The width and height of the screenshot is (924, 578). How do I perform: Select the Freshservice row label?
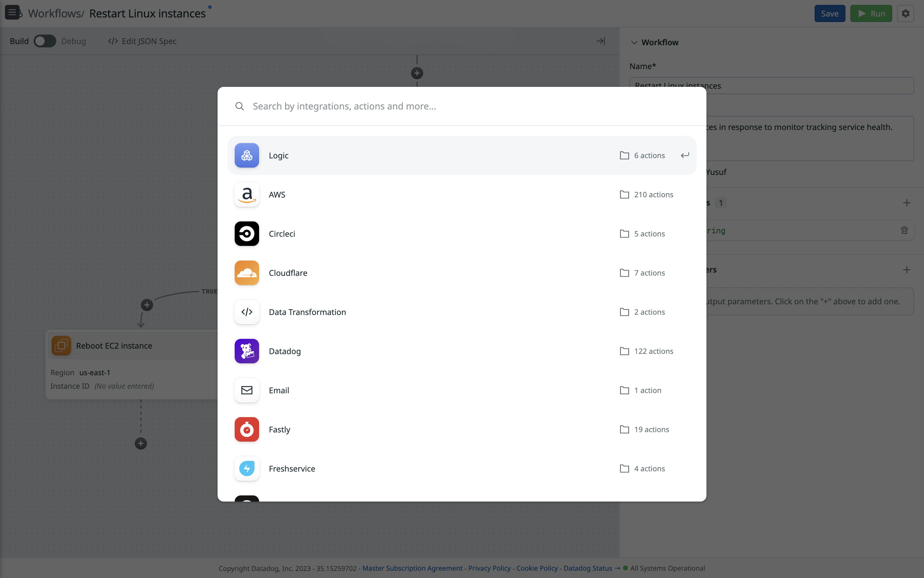point(292,469)
